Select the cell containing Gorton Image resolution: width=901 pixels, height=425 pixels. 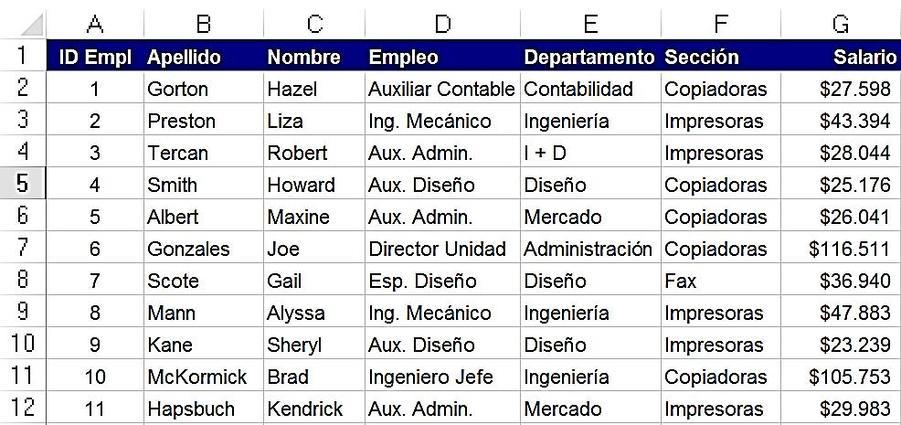203,88
